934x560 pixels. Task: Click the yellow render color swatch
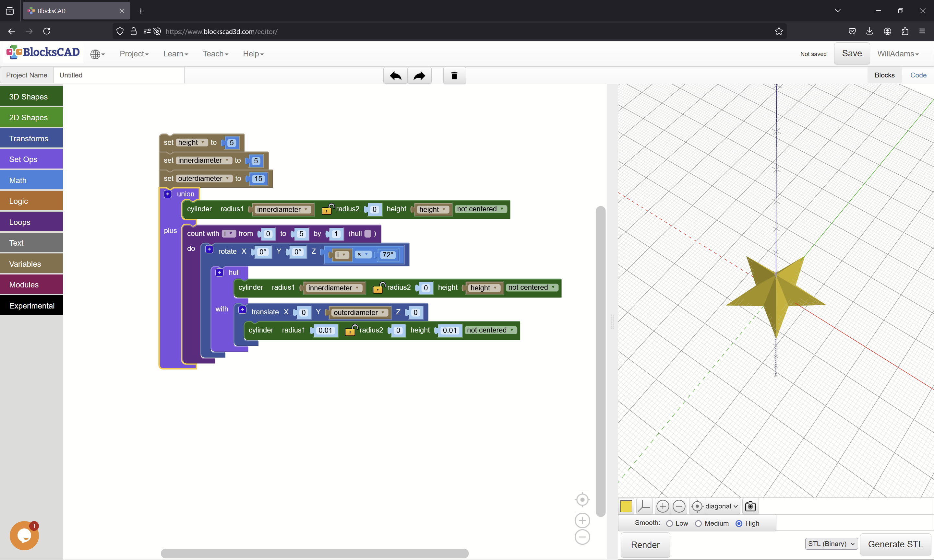(x=626, y=507)
